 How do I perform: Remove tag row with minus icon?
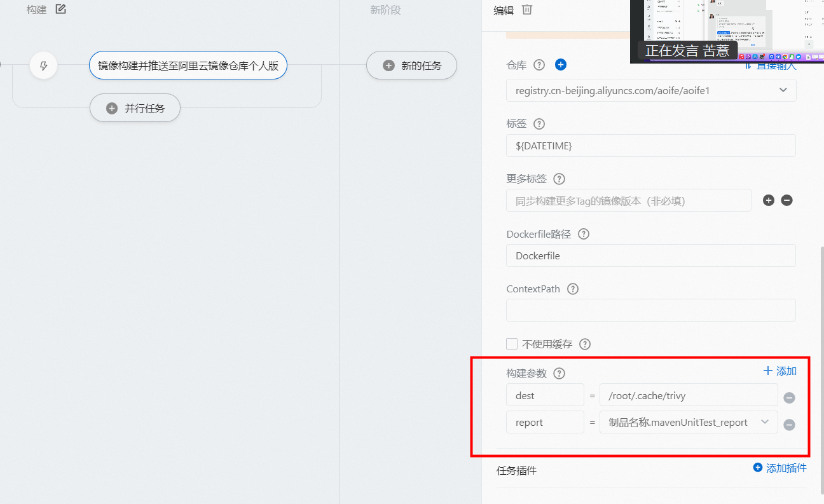point(786,200)
